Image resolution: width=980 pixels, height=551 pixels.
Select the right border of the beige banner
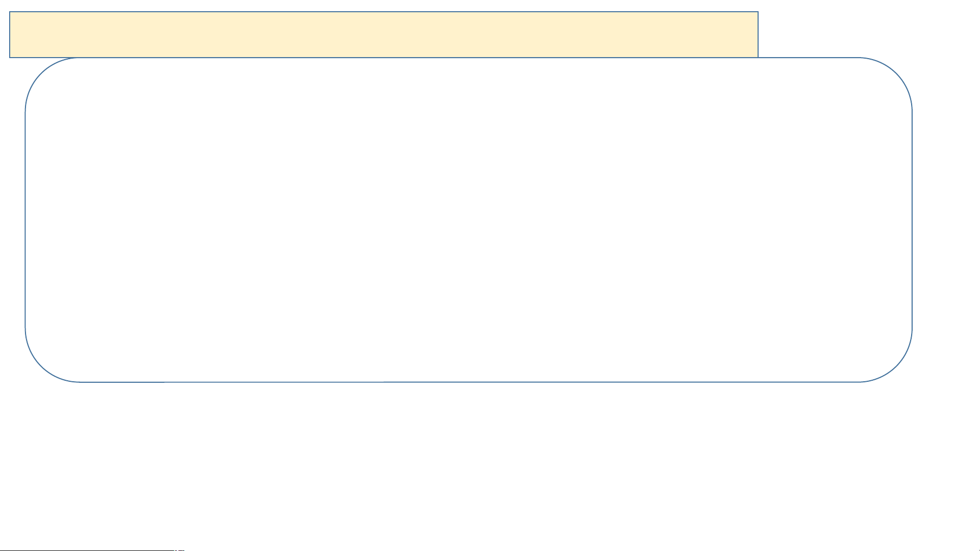tap(758, 35)
